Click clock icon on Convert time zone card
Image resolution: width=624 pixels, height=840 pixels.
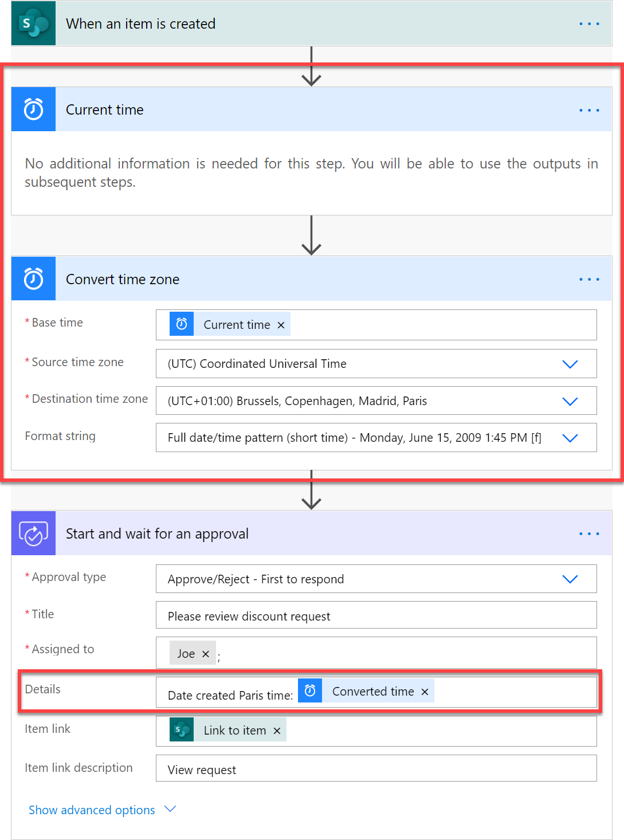coord(33,279)
